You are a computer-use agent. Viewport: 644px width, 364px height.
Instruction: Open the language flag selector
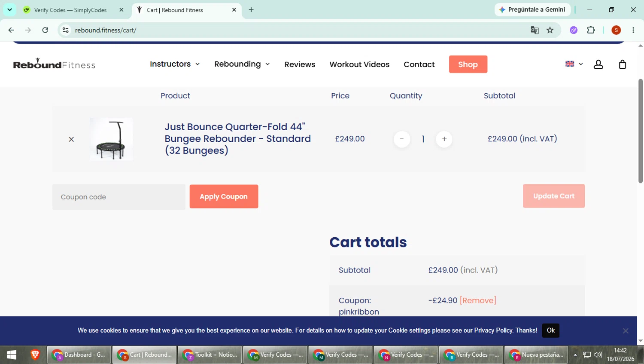pos(574,64)
